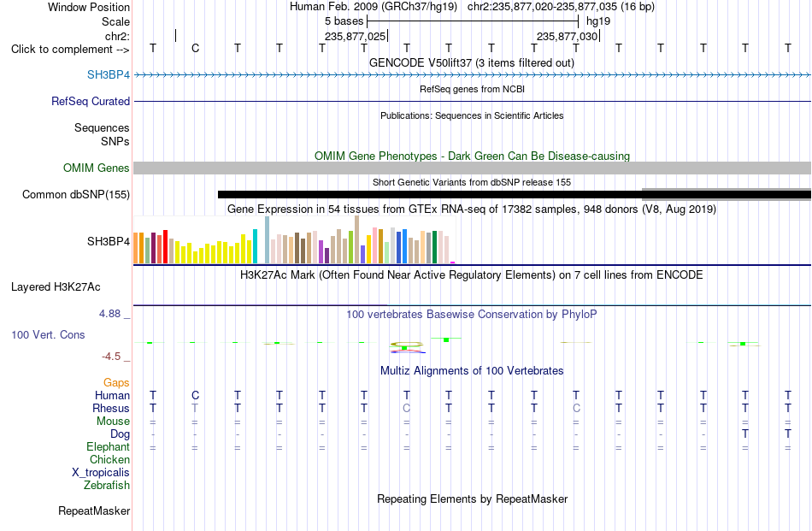Click the Zebrafish species label

107,486
